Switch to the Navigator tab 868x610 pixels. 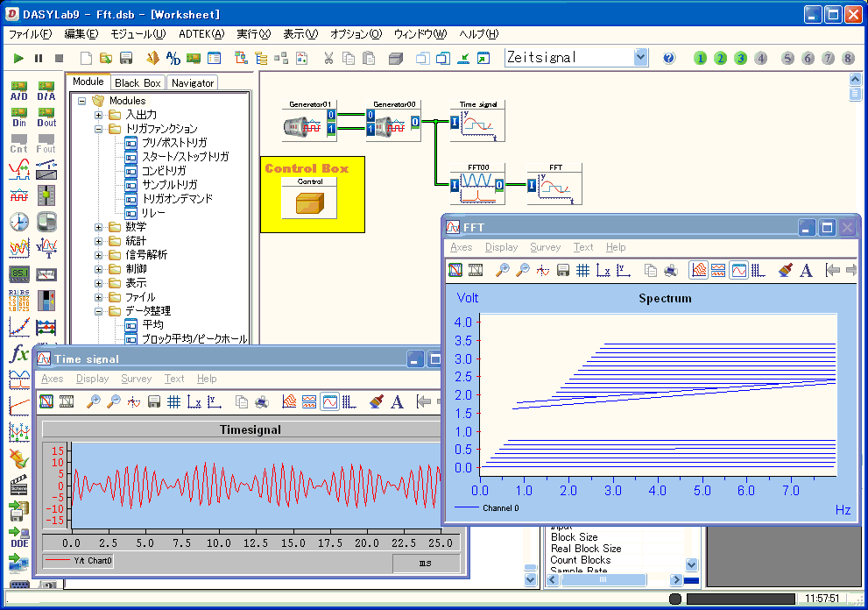(193, 83)
